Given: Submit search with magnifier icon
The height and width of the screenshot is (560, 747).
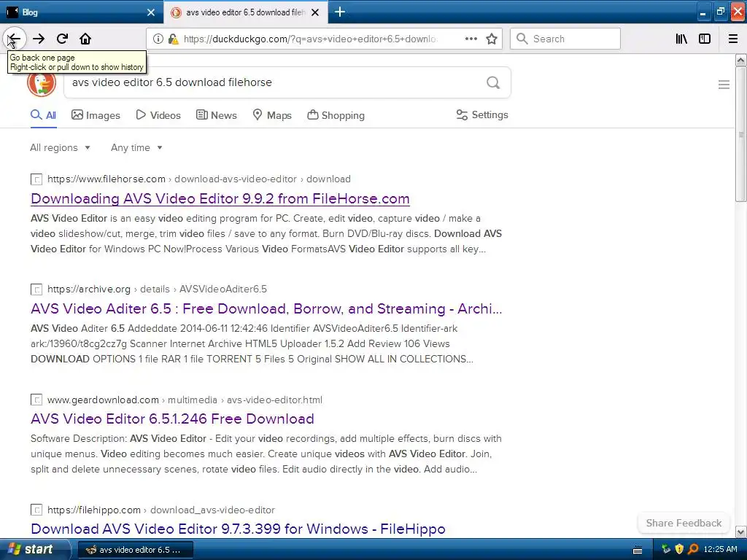Looking at the screenshot, I should point(493,82).
